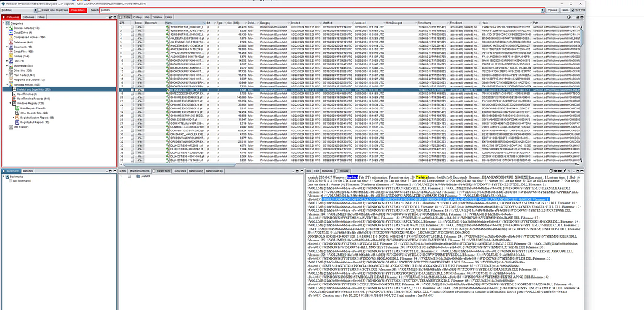This screenshot has height=310, width=644.
Task: Open the Referenced By tab
Action: click(x=214, y=171)
